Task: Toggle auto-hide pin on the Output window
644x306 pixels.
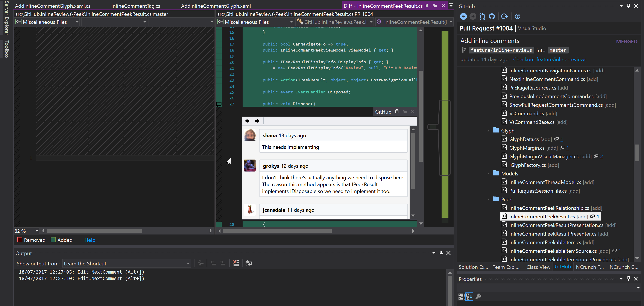Action: tap(441, 253)
